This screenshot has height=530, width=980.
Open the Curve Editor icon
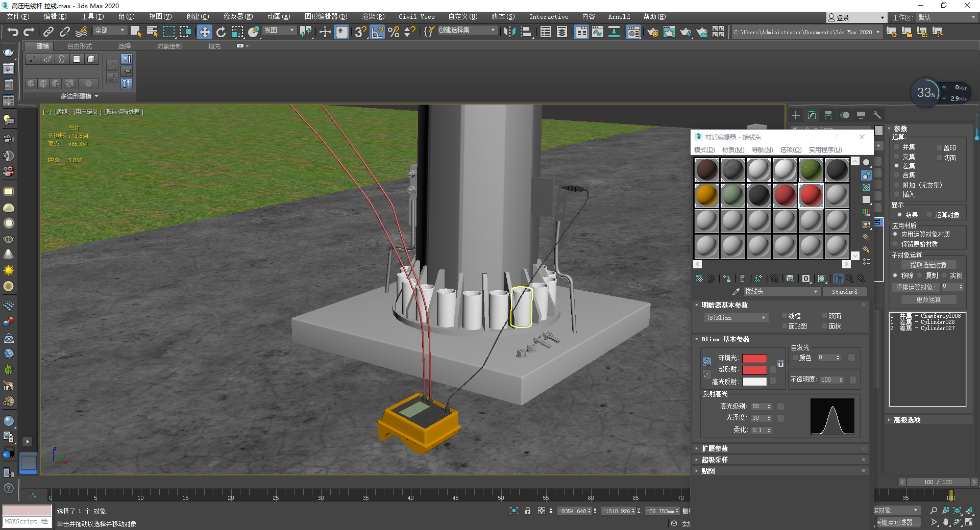pos(598,32)
